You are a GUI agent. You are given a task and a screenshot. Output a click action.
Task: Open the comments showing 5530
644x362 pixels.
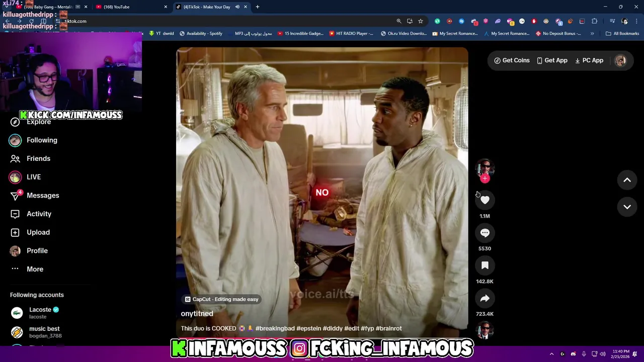pos(485,233)
